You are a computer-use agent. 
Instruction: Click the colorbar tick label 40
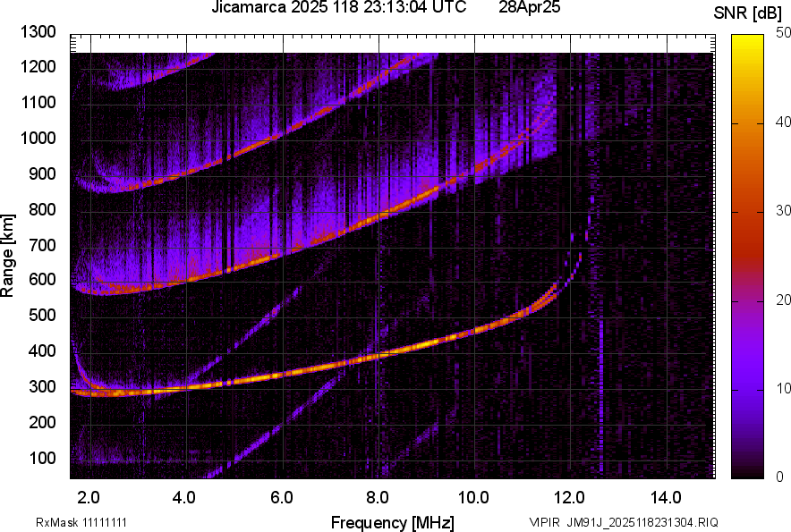783,122
